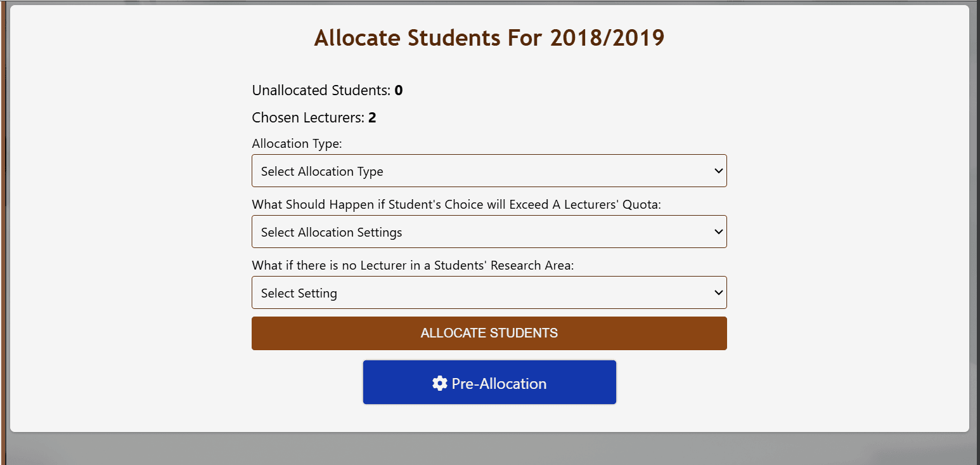Open the Select Allocation Settings dropdown

coord(488,232)
